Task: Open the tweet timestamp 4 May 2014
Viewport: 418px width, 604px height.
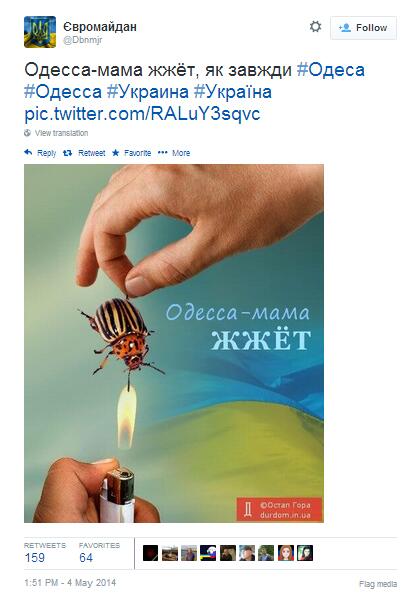Action: click(70, 583)
